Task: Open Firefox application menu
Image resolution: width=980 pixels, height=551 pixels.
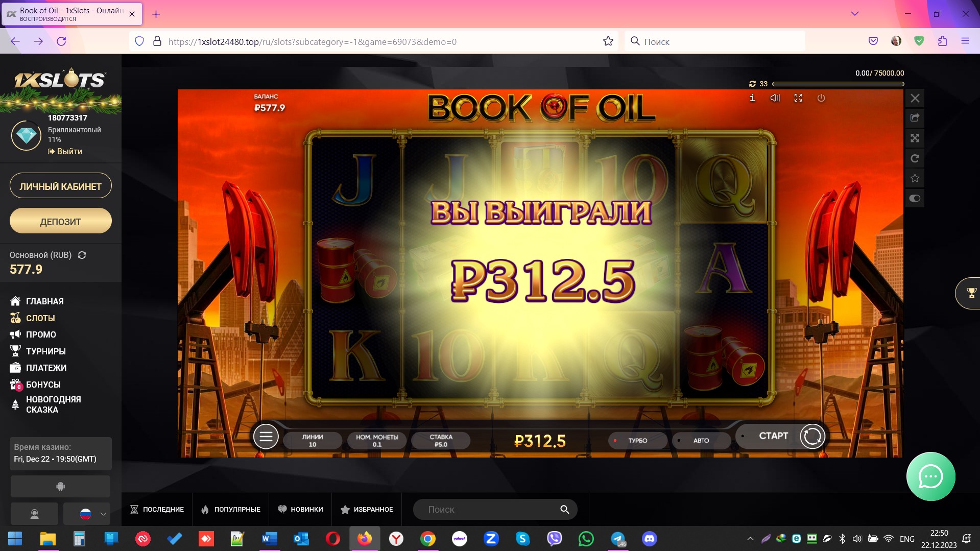Action: click(965, 41)
